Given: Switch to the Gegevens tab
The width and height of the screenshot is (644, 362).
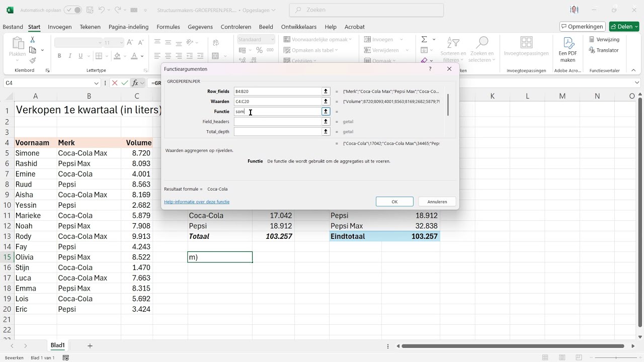Looking at the screenshot, I should 200,27.
